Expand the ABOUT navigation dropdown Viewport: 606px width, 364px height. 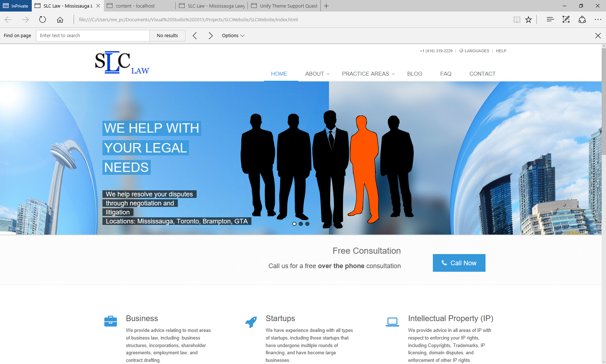coord(317,74)
